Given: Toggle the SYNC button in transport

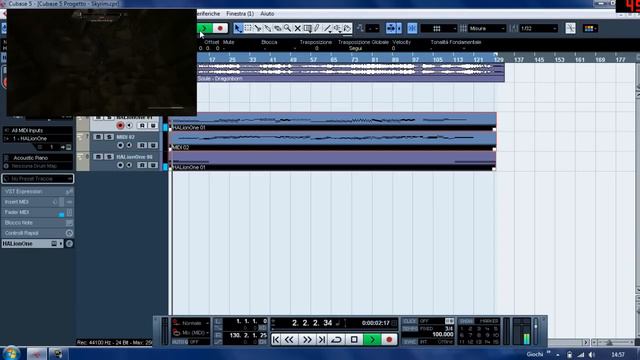Looking at the screenshot, I should [x=409, y=342].
